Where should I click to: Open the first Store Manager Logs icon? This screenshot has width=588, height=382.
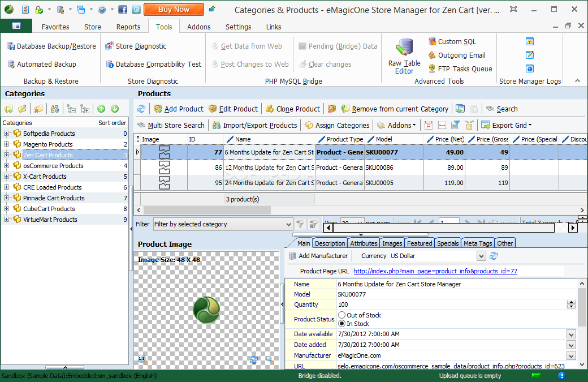530,41
